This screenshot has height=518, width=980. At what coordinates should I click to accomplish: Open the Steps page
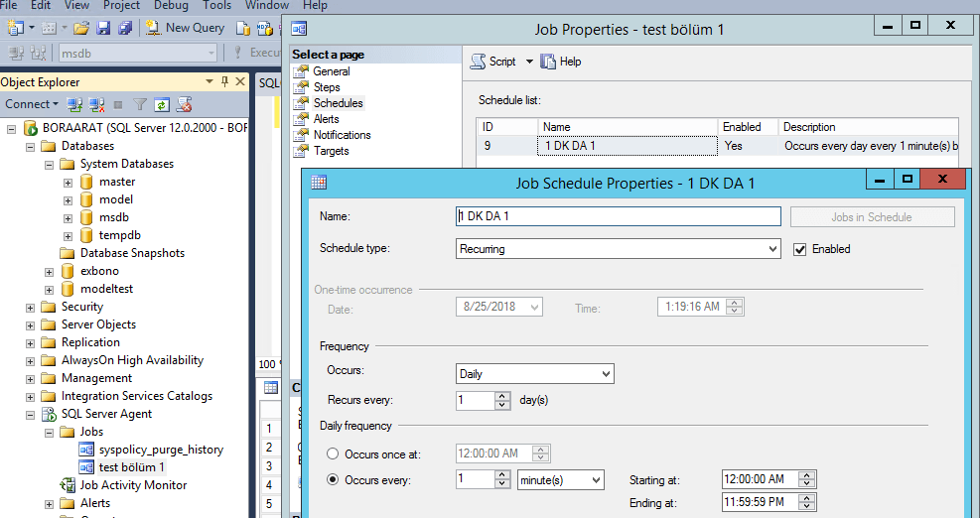327,87
